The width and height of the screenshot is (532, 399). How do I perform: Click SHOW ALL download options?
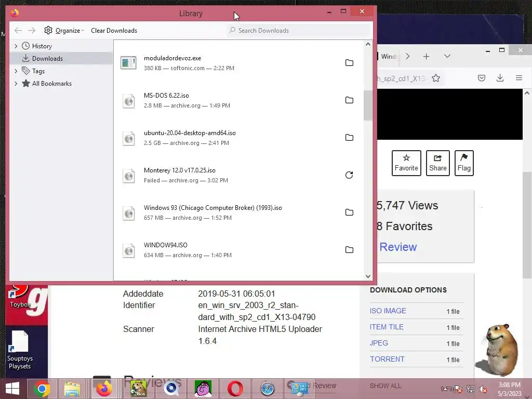tap(385, 386)
